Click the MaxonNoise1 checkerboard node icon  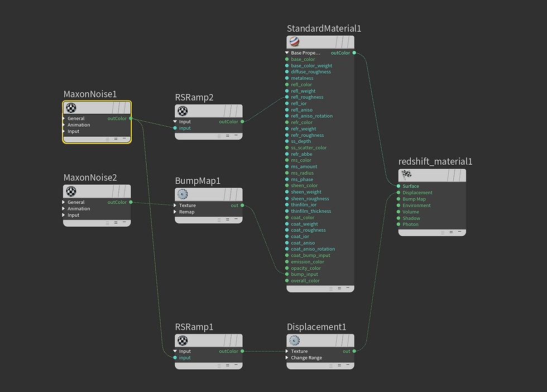[71, 108]
